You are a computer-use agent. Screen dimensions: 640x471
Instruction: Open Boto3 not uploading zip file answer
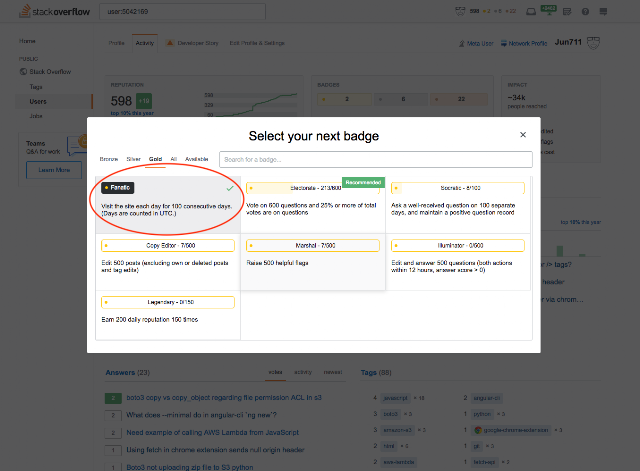(189, 467)
